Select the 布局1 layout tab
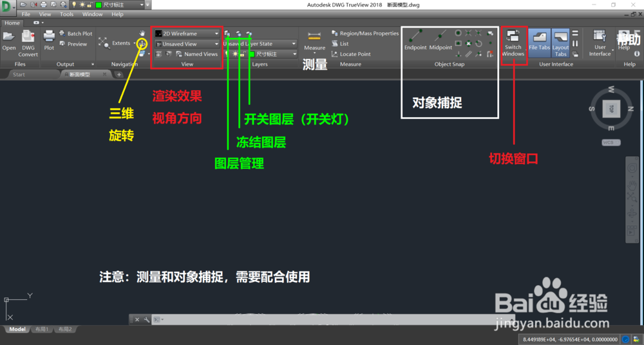 pyautogui.click(x=41, y=330)
